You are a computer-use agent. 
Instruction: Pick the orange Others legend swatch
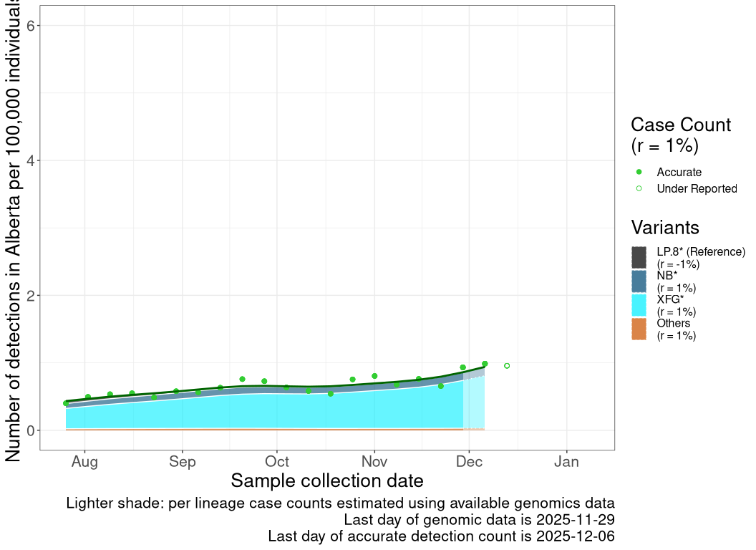639,329
